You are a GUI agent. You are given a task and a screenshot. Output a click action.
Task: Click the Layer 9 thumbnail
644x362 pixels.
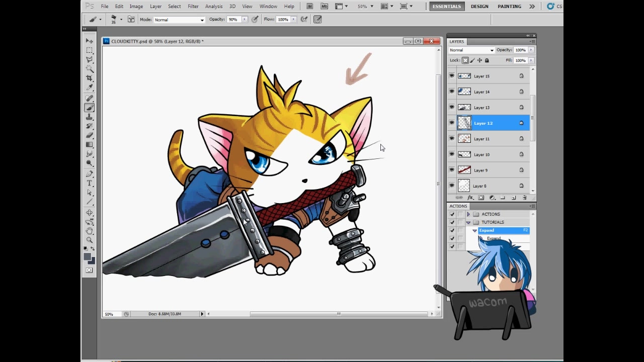pos(464,170)
